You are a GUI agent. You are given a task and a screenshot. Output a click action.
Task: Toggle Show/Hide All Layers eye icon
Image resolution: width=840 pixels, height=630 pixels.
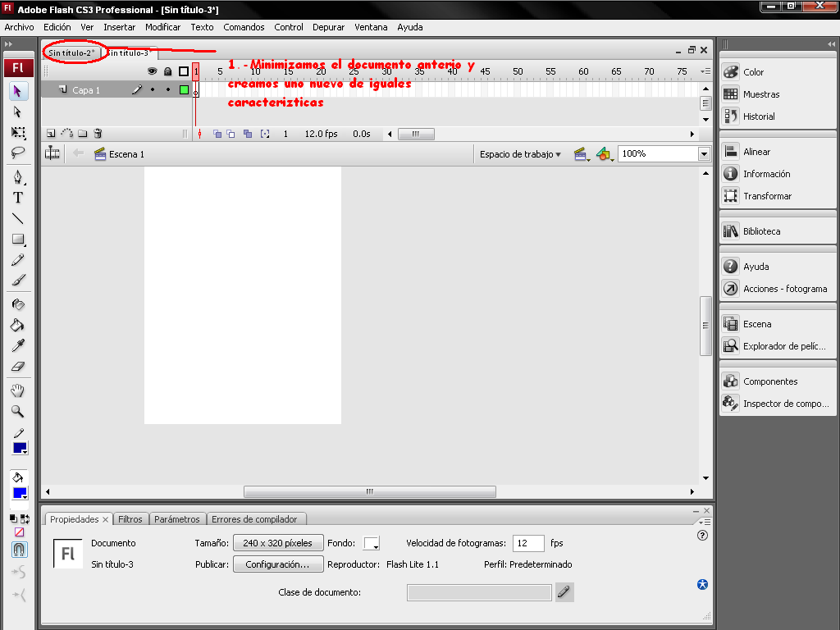(152, 71)
